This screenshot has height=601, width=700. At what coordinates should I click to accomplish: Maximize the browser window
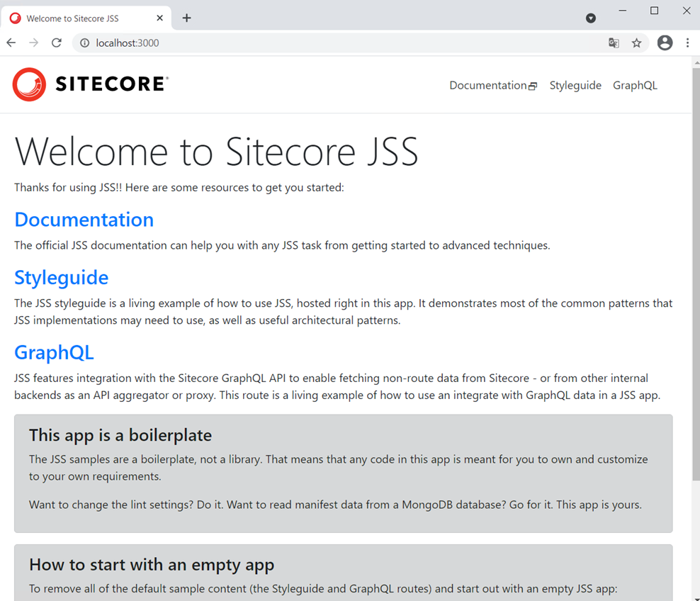click(654, 10)
